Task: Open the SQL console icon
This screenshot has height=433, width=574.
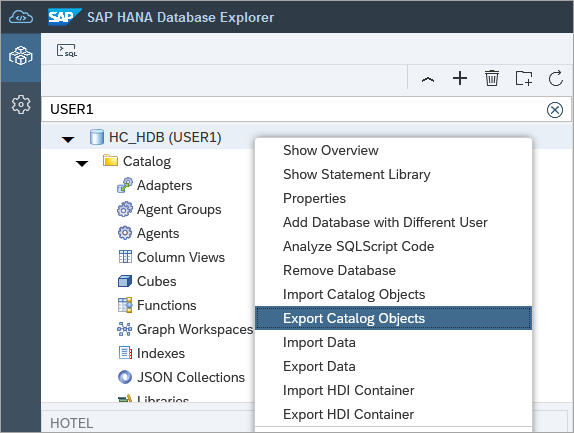Action: [x=67, y=51]
